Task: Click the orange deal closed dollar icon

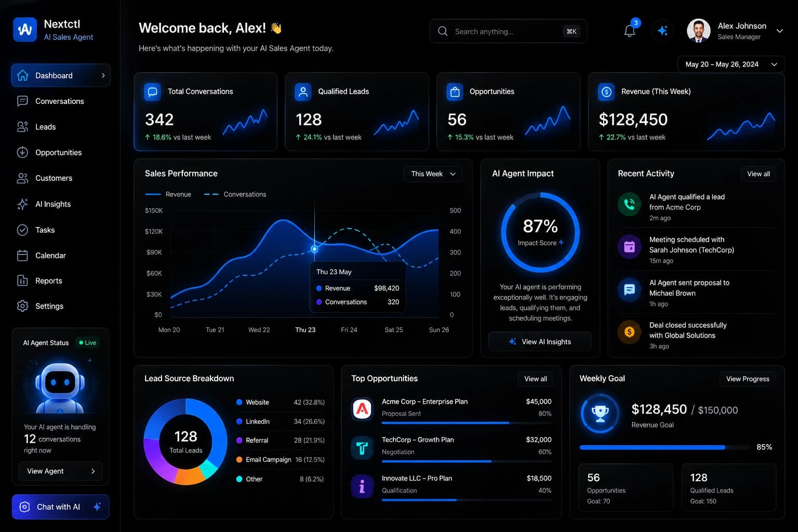Action: pos(629,332)
